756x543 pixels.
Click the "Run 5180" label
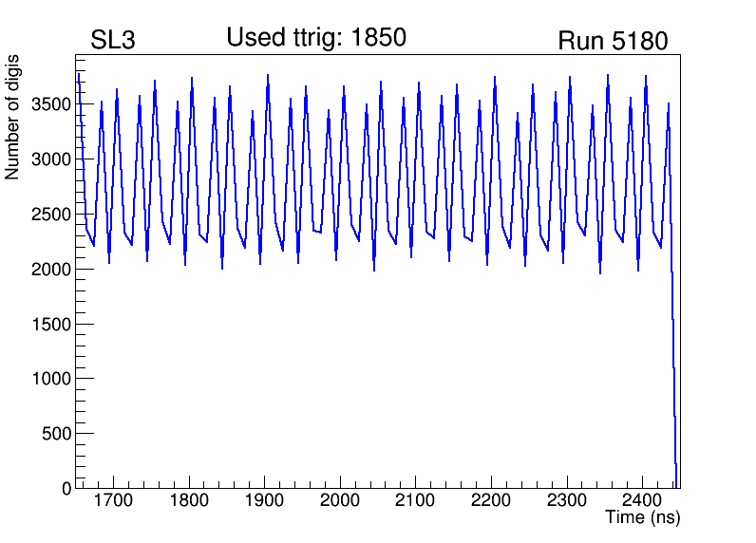tap(613, 41)
